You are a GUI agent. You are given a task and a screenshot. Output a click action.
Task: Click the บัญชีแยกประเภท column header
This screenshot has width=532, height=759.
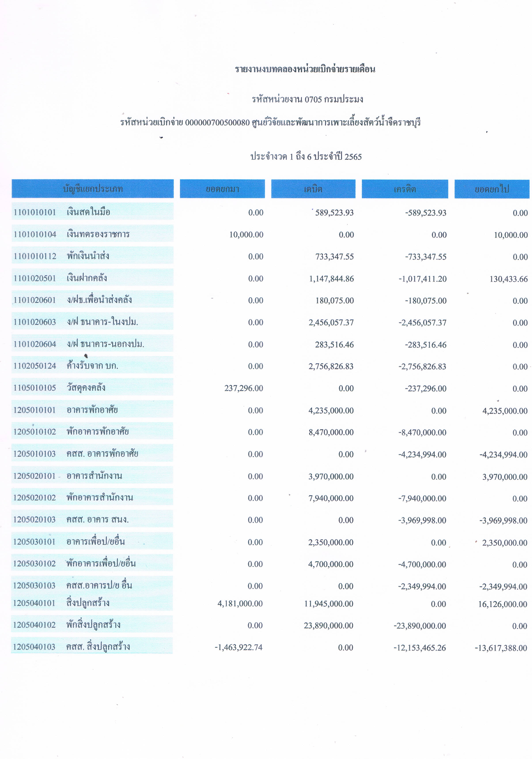(x=93, y=189)
